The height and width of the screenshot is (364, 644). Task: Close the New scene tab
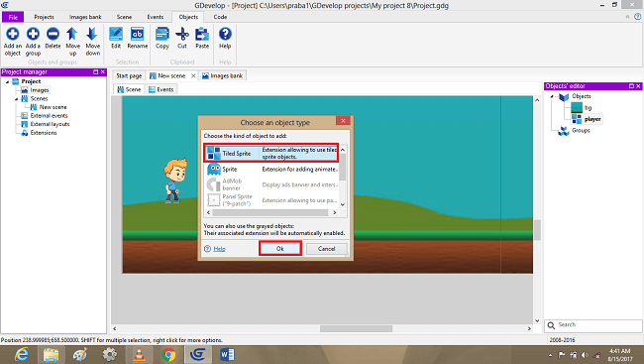point(193,75)
